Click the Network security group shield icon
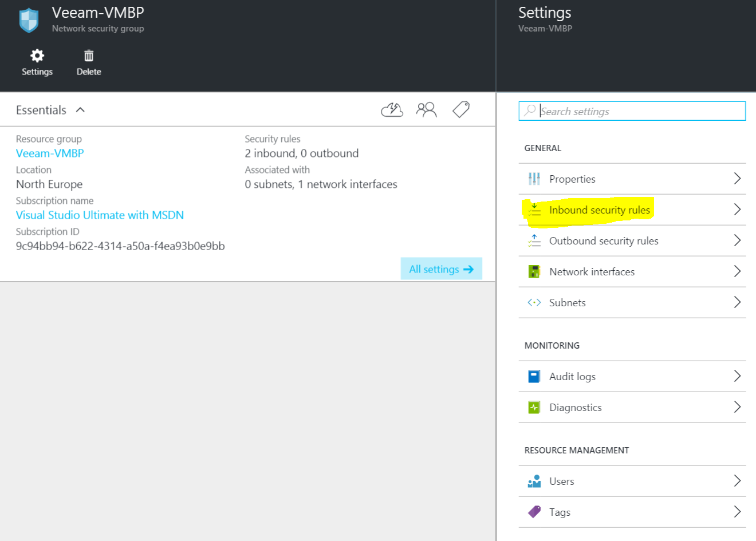The image size is (756, 541). [29, 21]
